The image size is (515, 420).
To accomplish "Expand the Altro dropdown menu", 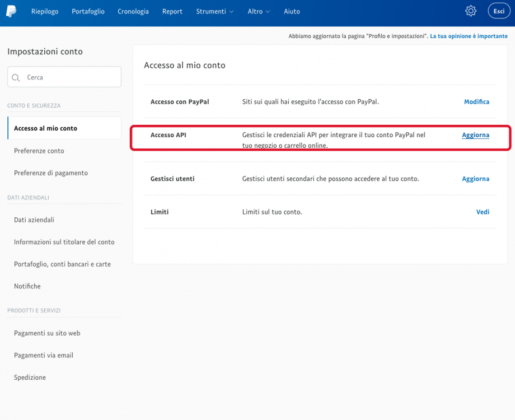I will pos(259,11).
